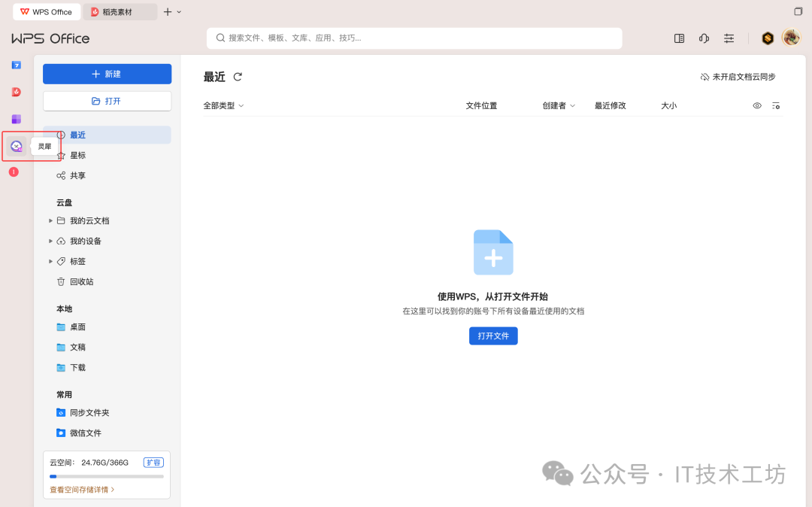Click the headset customer service icon
The height and width of the screenshot is (507, 812).
704,38
